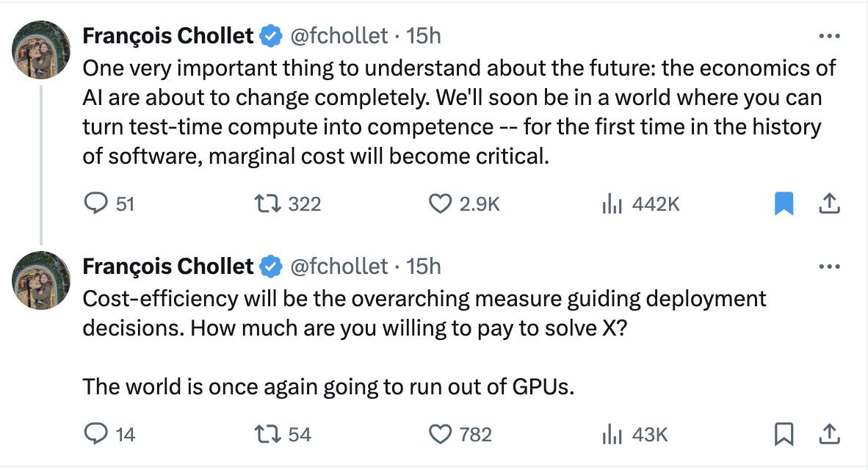Screen dimensions: 868x470
Task: Bookmark the second tweet about GPUs
Action: pyautogui.click(x=784, y=434)
